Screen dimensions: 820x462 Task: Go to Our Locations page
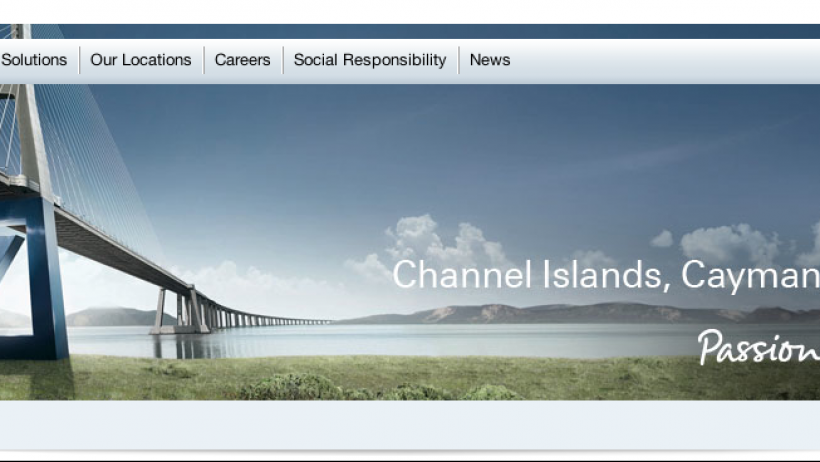click(141, 60)
